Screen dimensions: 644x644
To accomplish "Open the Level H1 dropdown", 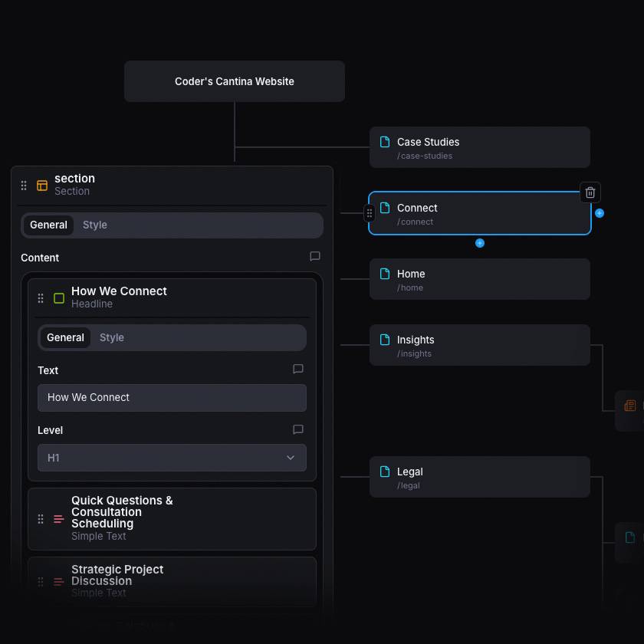I will [172, 458].
